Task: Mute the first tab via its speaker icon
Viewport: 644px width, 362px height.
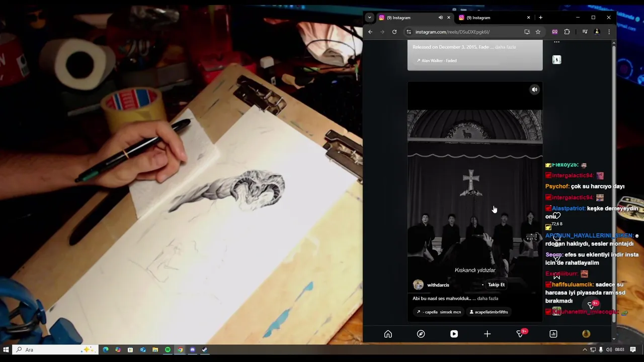Action: (440, 18)
